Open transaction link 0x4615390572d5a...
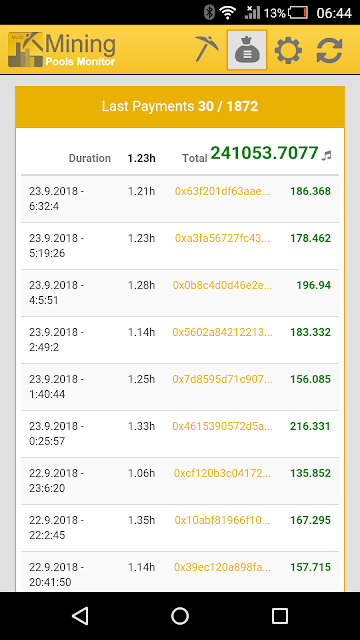 pos(222,426)
